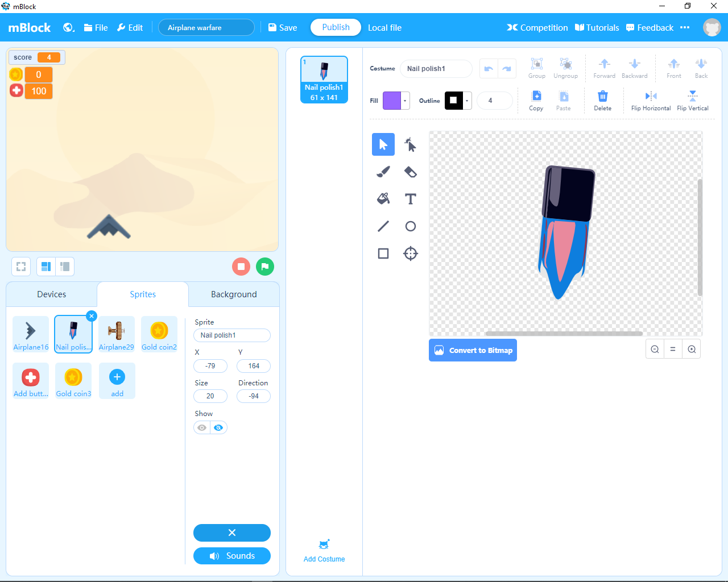Image resolution: width=728 pixels, height=582 pixels.
Task: Open the Sounds panel
Action: click(x=231, y=556)
